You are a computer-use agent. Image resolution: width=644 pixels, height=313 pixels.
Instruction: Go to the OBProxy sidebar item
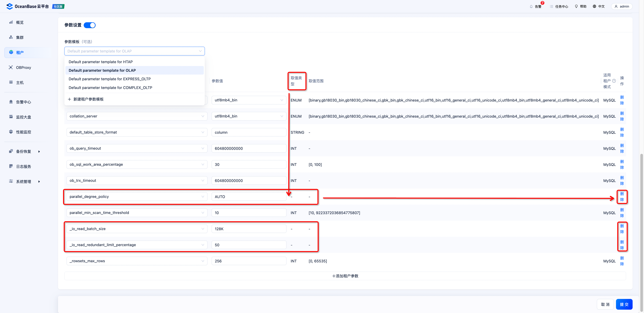(x=23, y=68)
